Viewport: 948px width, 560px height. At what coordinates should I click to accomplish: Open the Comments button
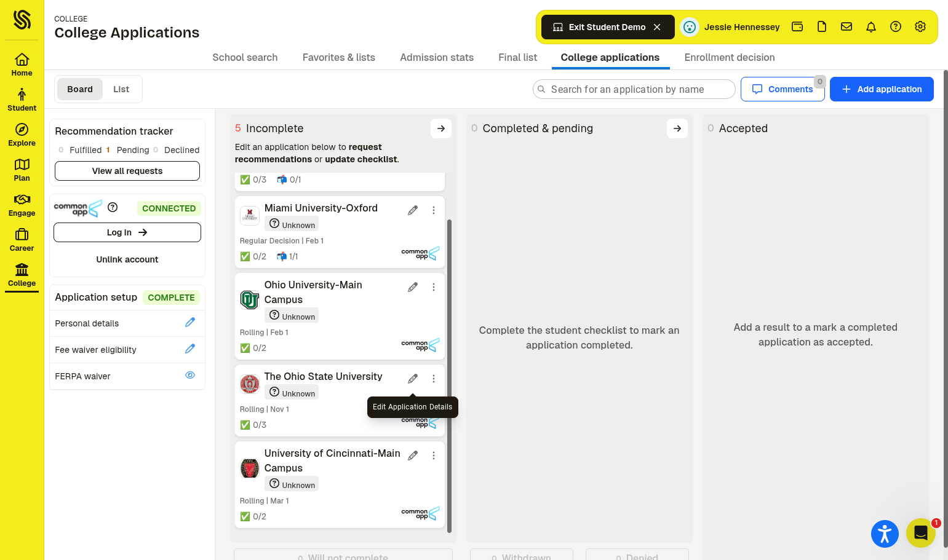[783, 89]
